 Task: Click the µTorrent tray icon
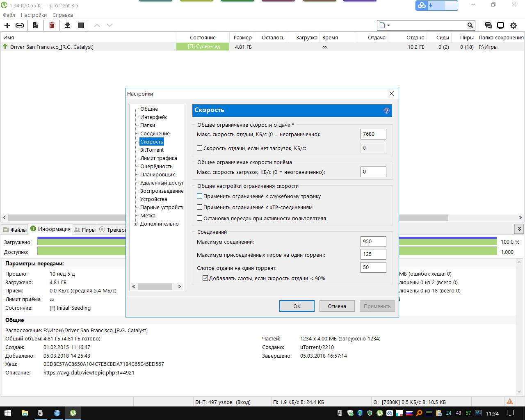click(x=380, y=413)
